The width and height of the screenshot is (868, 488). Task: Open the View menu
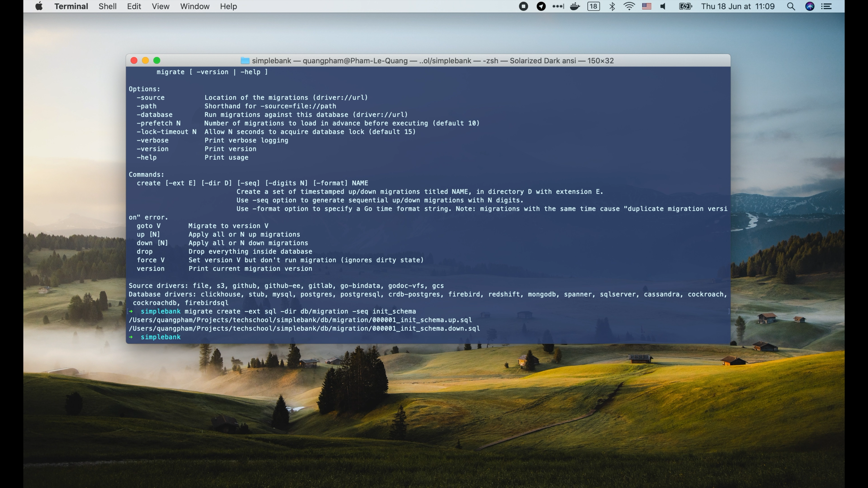click(x=160, y=6)
